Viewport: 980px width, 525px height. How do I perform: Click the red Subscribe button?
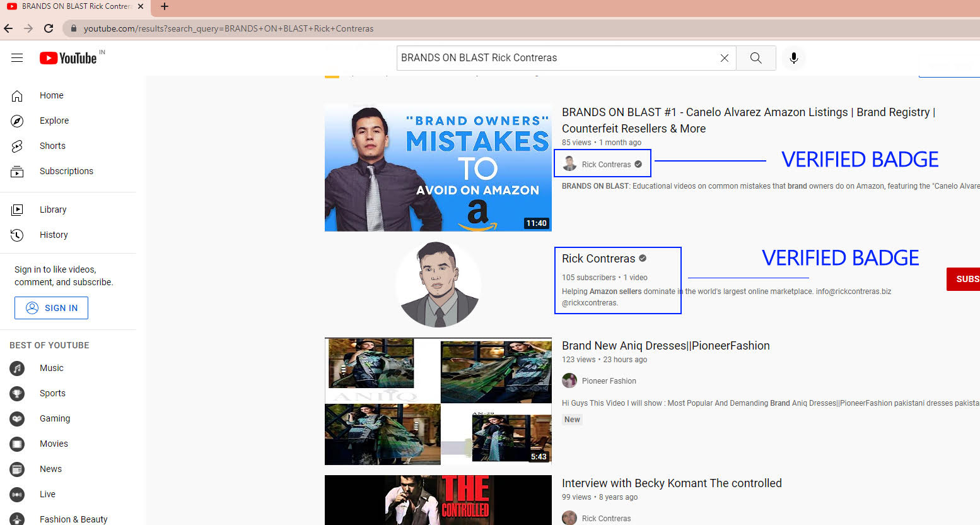(963, 279)
